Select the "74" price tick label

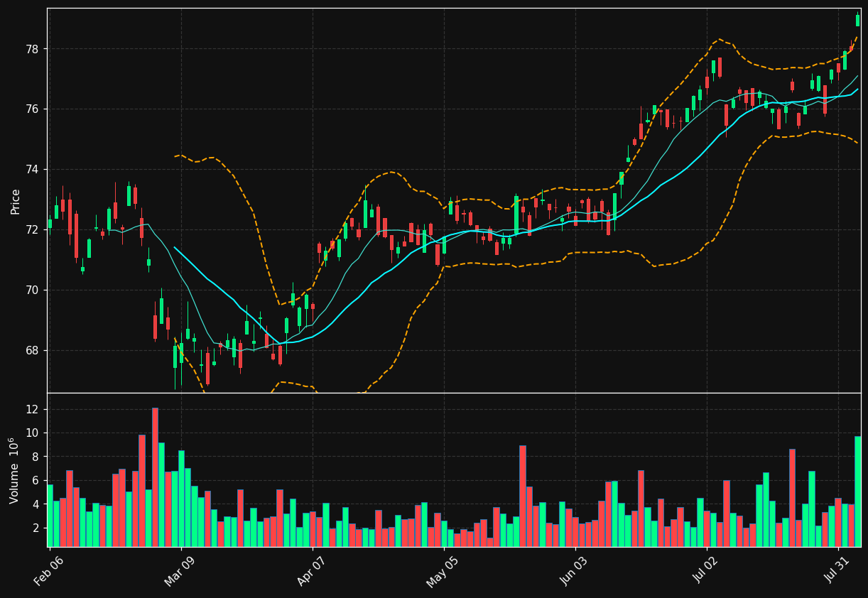point(34,170)
